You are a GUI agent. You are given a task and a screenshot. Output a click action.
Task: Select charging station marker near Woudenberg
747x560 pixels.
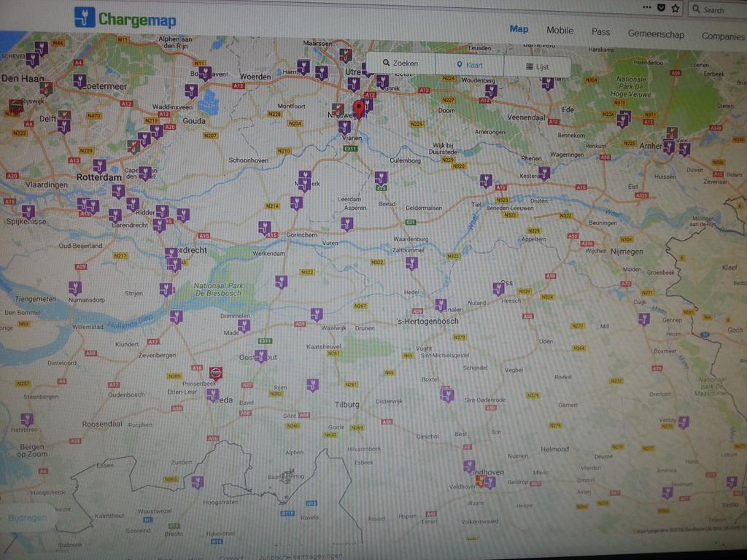(x=491, y=91)
